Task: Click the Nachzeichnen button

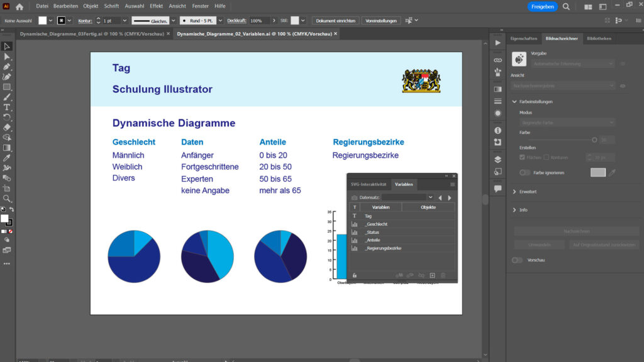Action: [x=577, y=231]
